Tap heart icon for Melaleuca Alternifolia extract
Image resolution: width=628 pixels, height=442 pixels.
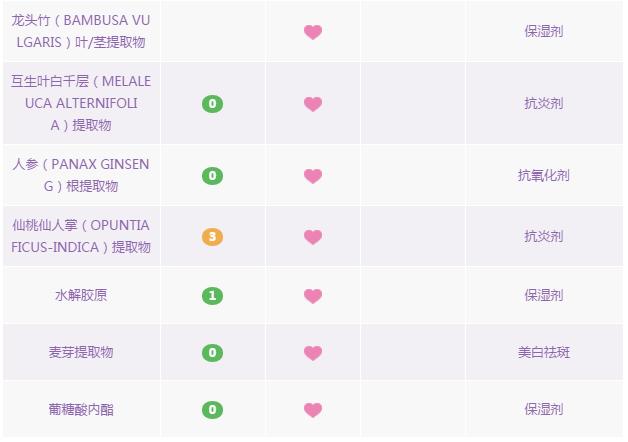coord(313,104)
